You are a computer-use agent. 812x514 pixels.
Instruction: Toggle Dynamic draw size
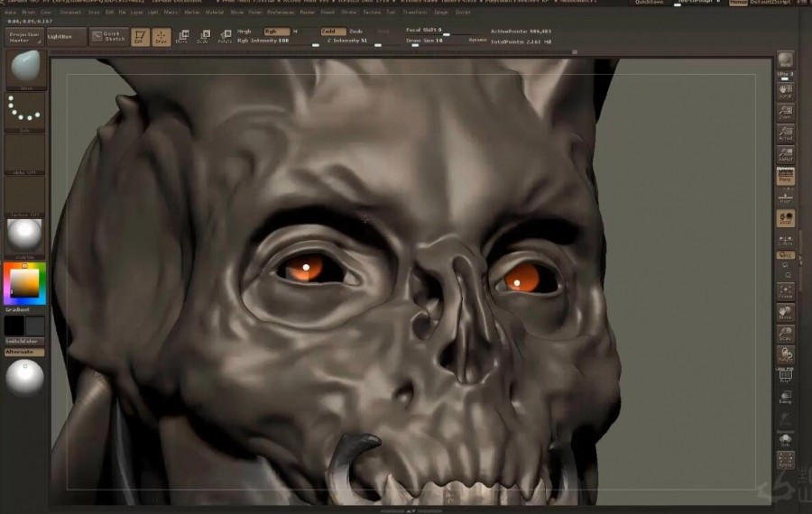point(478,41)
